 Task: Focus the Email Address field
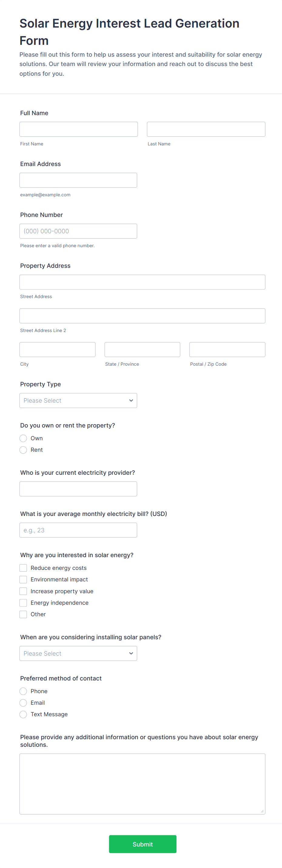[78, 180]
